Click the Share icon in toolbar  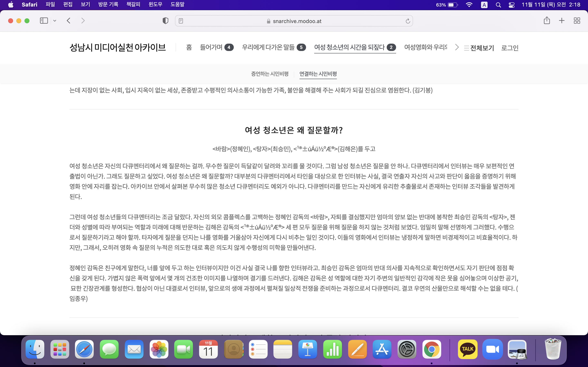click(547, 21)
